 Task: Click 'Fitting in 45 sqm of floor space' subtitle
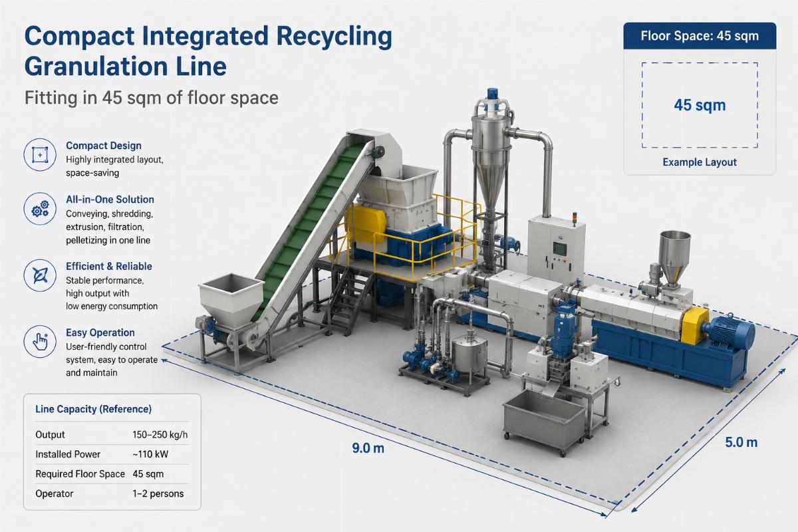tap(151, 98)
